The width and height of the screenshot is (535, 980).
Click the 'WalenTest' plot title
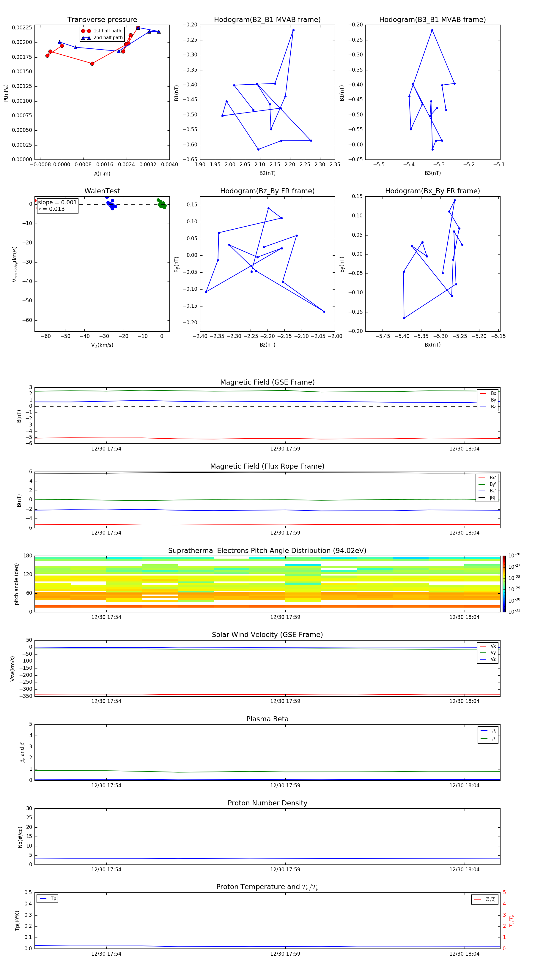click(102, 191)
